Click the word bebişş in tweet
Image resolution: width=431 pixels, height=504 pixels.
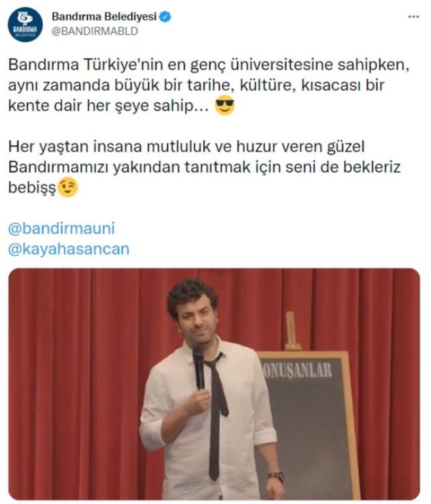click(x=32, y=188)
